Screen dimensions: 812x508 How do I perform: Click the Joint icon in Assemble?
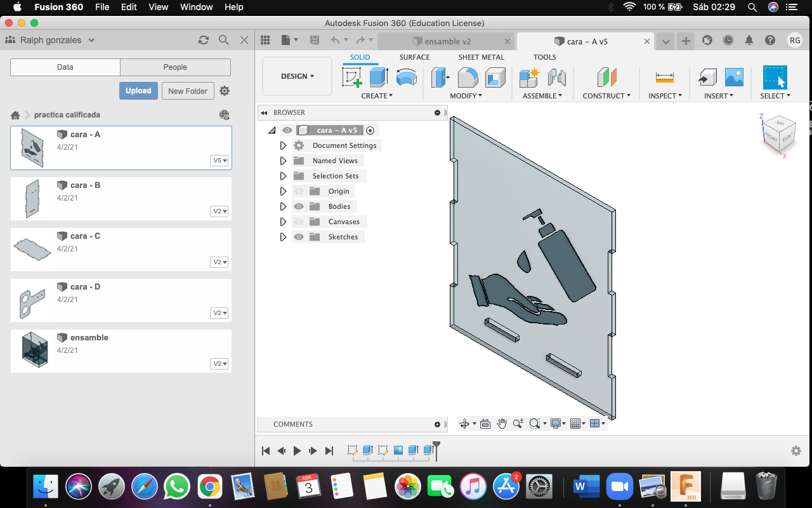pyautogui.click(x=556, y=77)
